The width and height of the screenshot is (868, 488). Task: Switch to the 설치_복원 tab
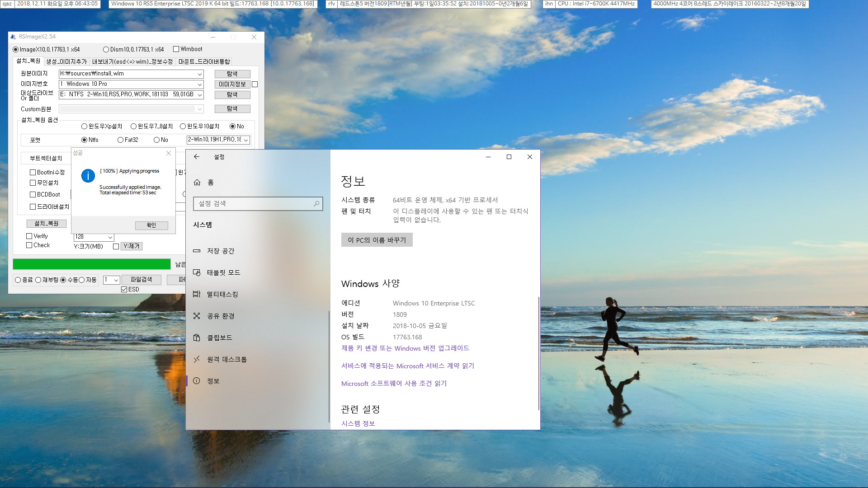click(28, 61)
